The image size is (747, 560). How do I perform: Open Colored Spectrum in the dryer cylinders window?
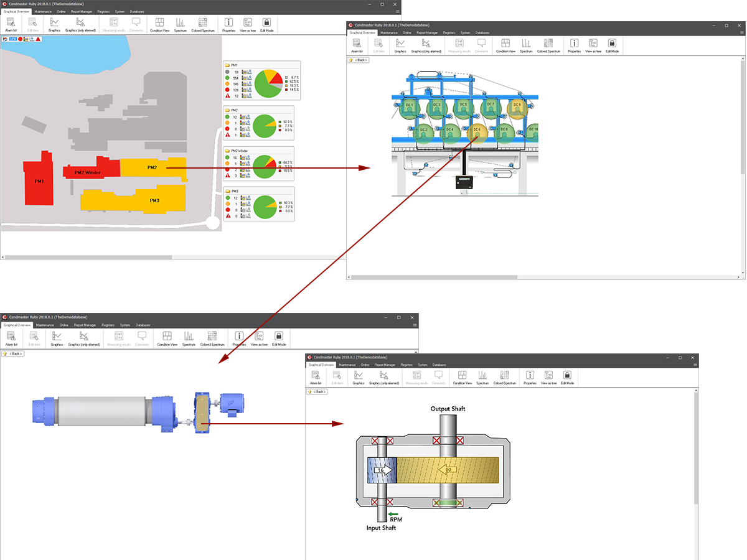[548, 46]
